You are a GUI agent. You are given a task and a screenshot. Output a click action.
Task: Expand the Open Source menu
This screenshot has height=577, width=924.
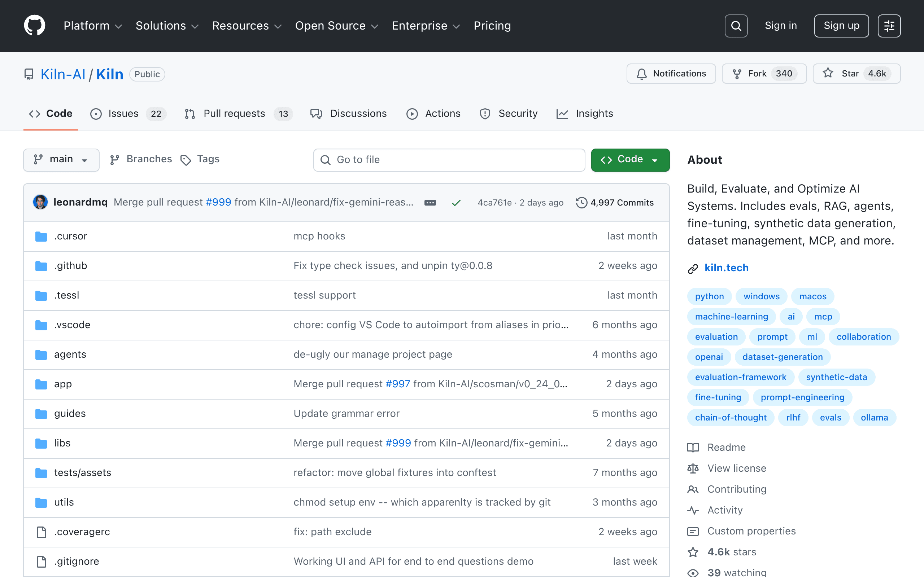[337, 26]
